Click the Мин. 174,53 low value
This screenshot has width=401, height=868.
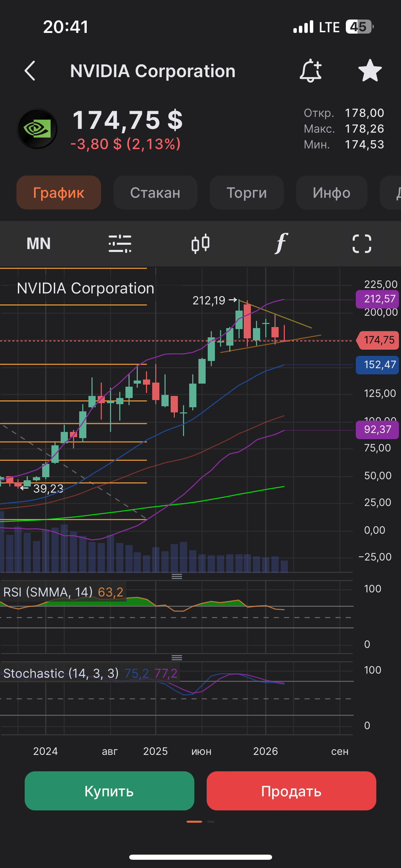click(x=344, y=144)
